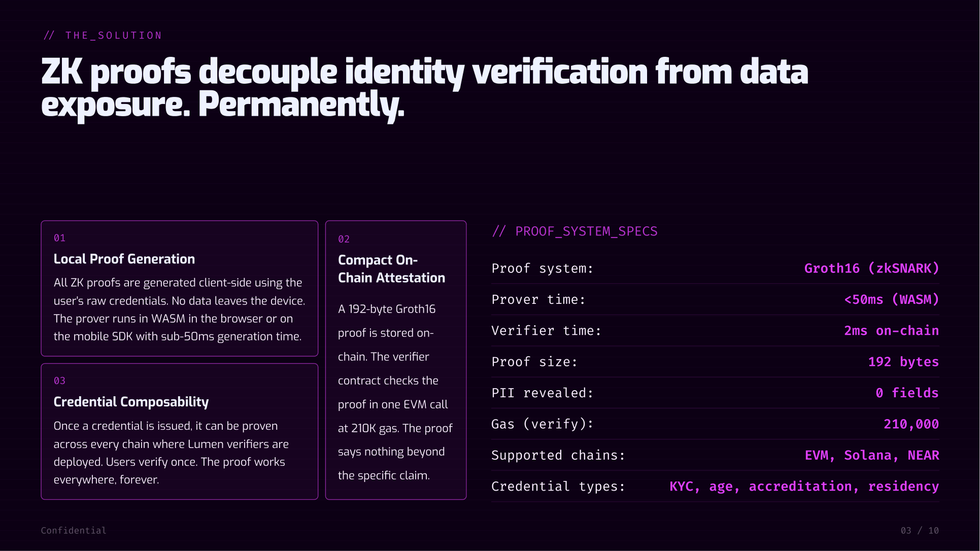Select the Compact On-Chain Attestation heading
Image resolution: width=980 pixels, height=551 pixels.
[x=391, y=269]
